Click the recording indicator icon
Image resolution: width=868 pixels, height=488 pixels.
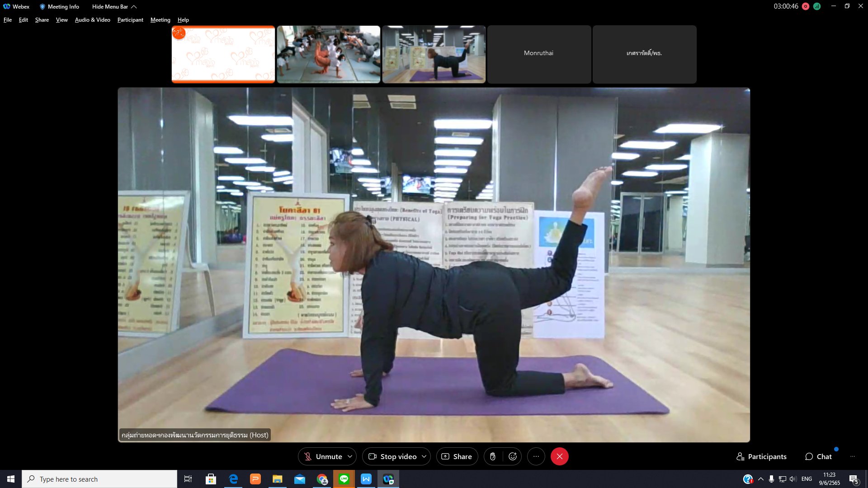coord(806,6)
